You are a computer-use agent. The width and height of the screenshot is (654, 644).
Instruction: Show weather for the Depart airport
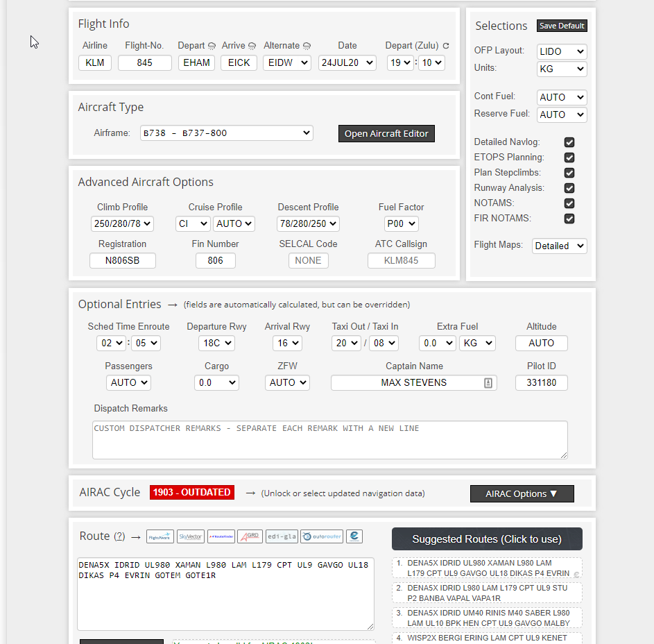(212, 46)
